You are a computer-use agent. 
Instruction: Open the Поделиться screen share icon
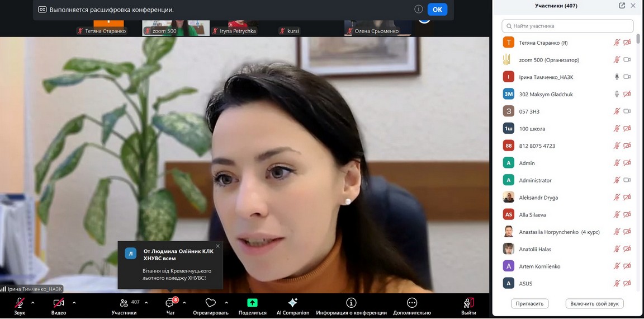click(252, 303)
